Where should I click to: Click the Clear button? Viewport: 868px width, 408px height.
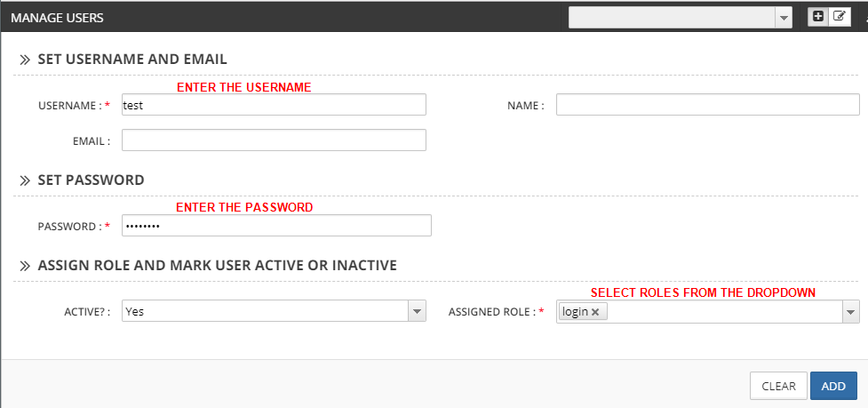[778, 386]
